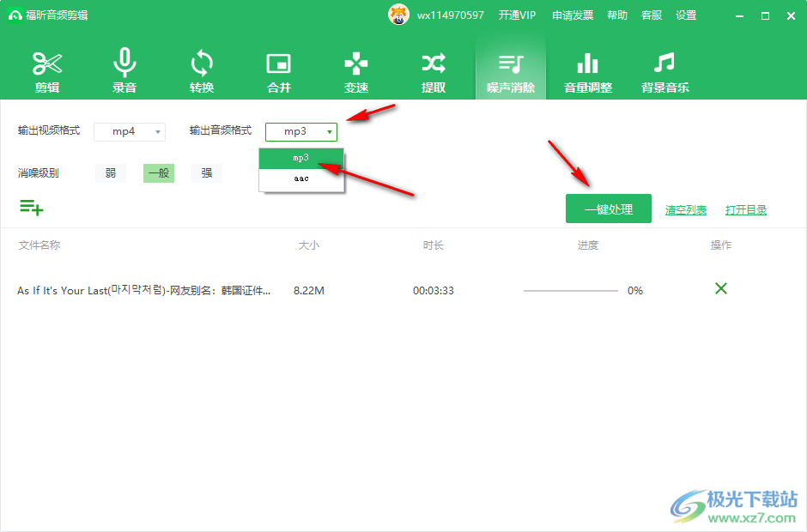Open the 转换 convert tool
The width and height of the screenshot is (807, 532).
click(202, 71)
